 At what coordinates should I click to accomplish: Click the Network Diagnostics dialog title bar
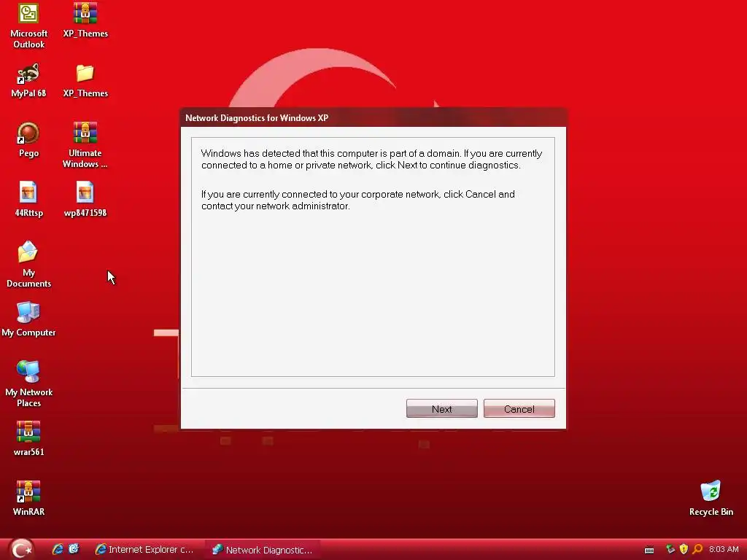pos(373,118)
